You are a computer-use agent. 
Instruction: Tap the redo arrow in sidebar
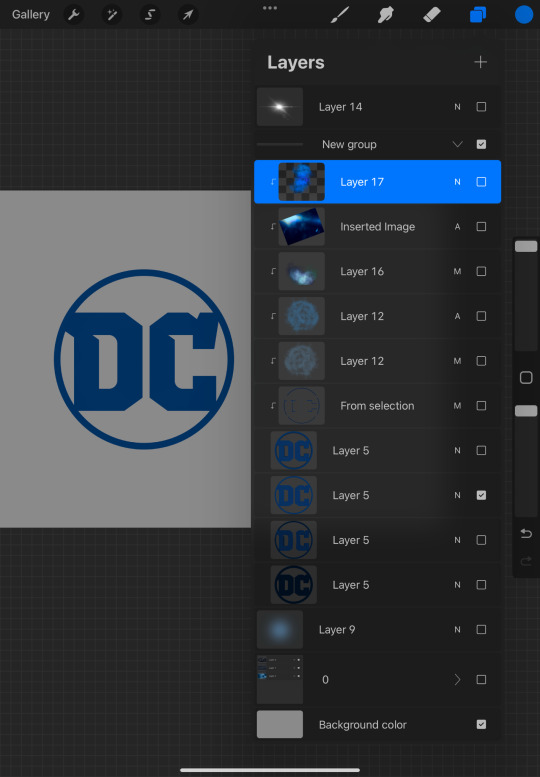coord(526,561)
